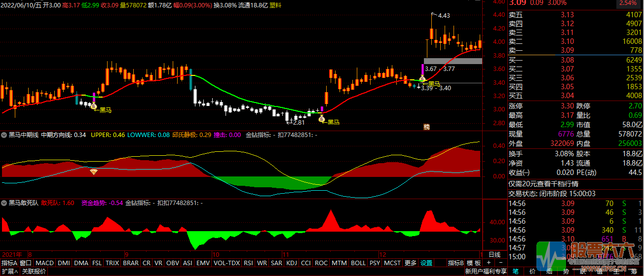Open 设置 indicator settings
644x276 pixels.
[x=426, y=263]
